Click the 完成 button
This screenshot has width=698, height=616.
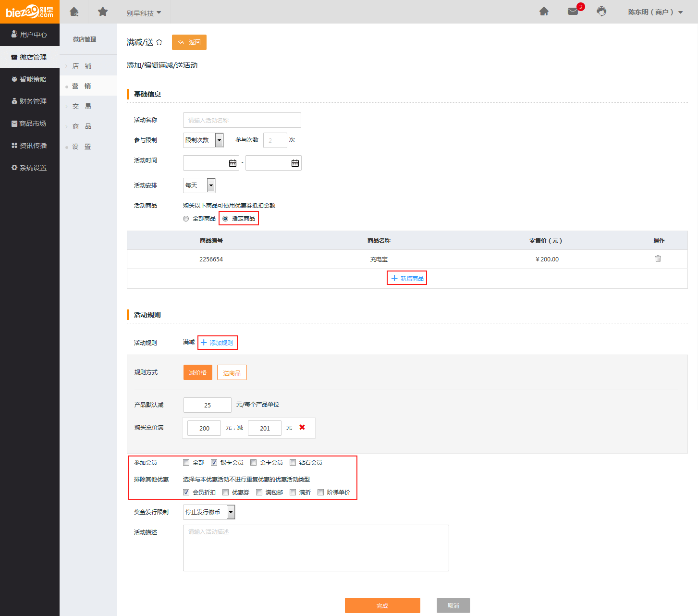pos(382,605)
